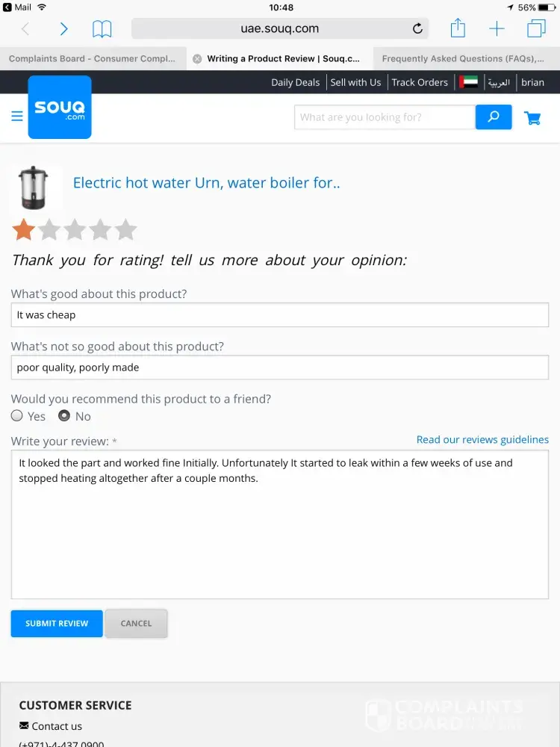Click the blue search magnifier button
The height and width of the screenshot is (747, 560).
click(494, 117)
